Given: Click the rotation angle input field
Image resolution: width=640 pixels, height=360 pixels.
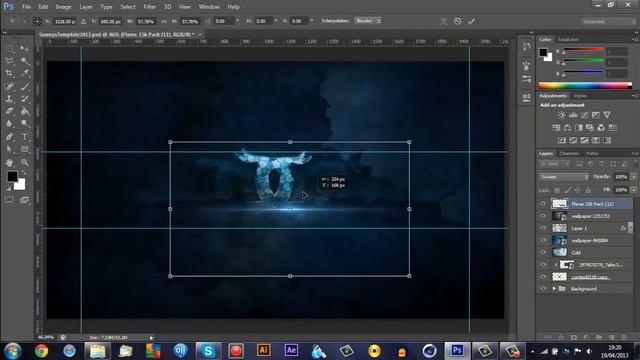Looking at the screenshot, I should tap(224, 21).
